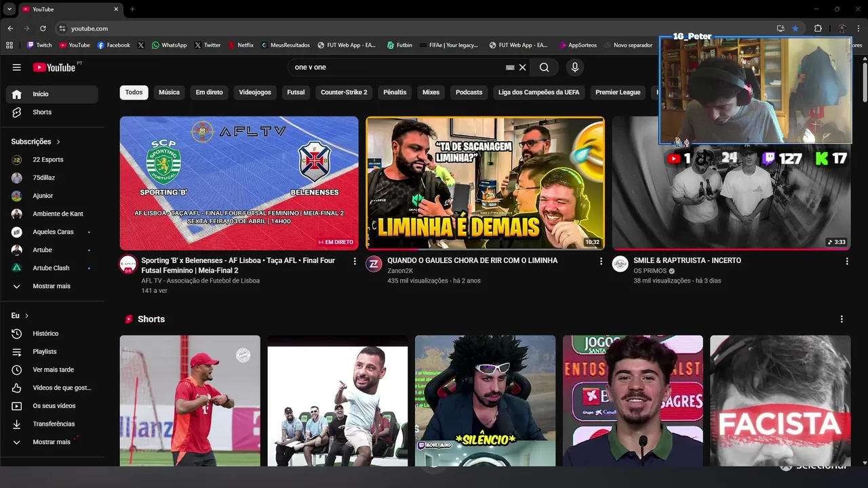Start voice search with microphone icon

tap(575, 67)
